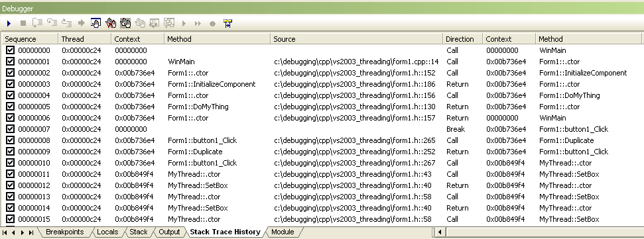Click the gray Stop debugging square

(23, 24)
